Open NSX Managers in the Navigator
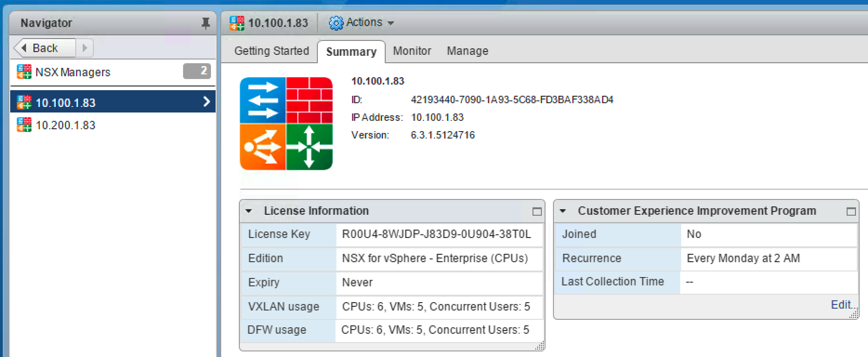Viewport: 868px width, 357px height. pos(72,72)
